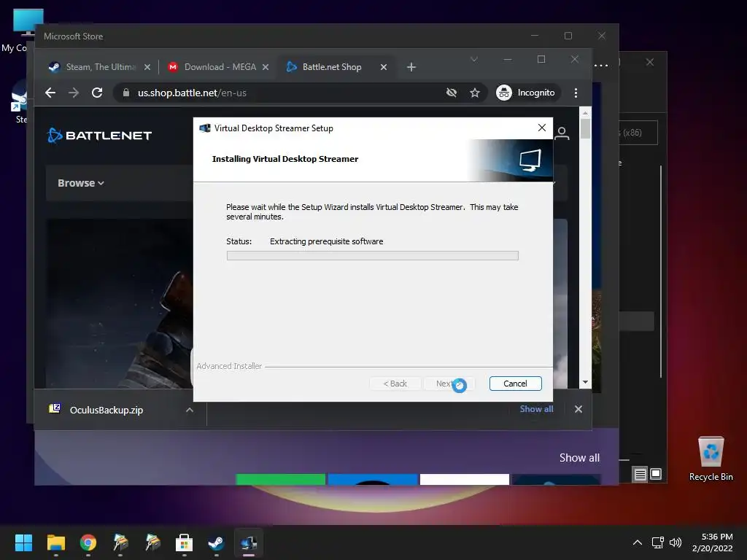
Task: Open Microsoft Store three-dot menu
Action: [601, 65]
